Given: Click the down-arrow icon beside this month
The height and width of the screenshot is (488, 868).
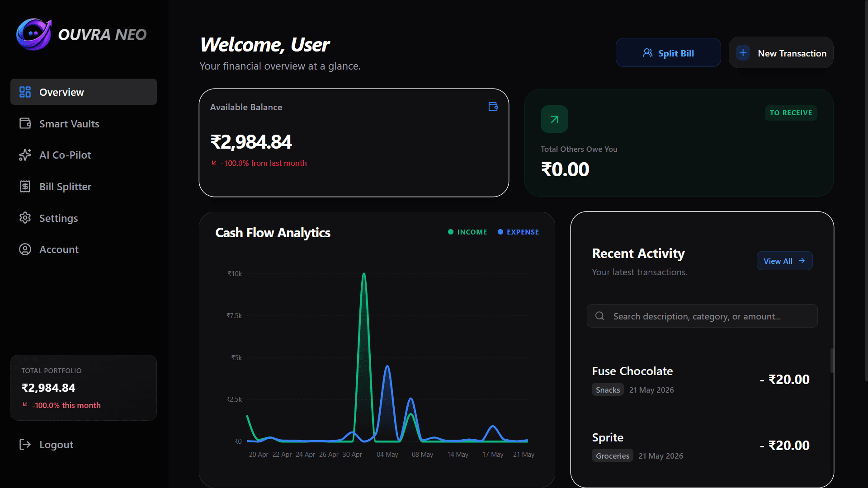Looking at the screenshot, I should pyautogui.click(x=25, y=404).
